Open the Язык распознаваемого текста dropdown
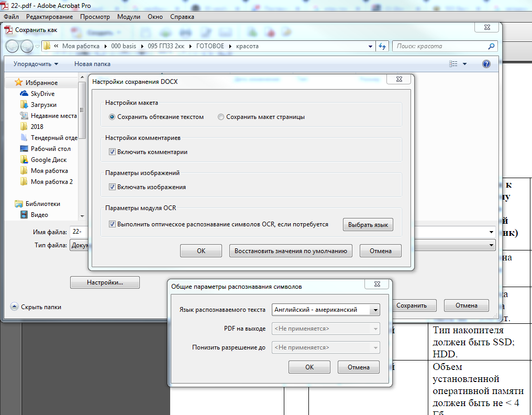The width and height of the screenshot is (532, 415). coord(326,309)
